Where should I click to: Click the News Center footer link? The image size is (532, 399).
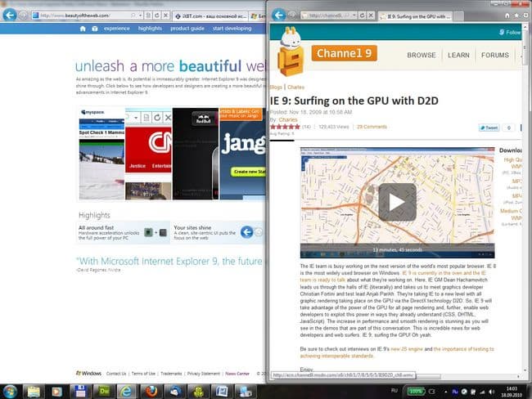237,374
